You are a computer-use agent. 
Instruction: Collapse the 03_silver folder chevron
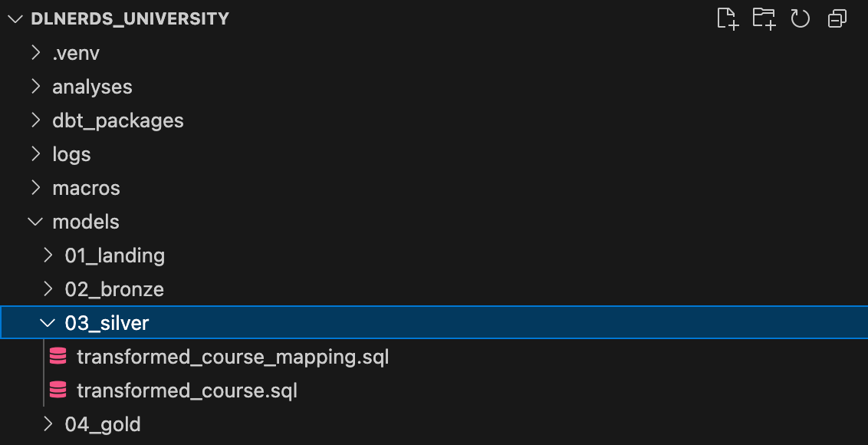point(48,322)
